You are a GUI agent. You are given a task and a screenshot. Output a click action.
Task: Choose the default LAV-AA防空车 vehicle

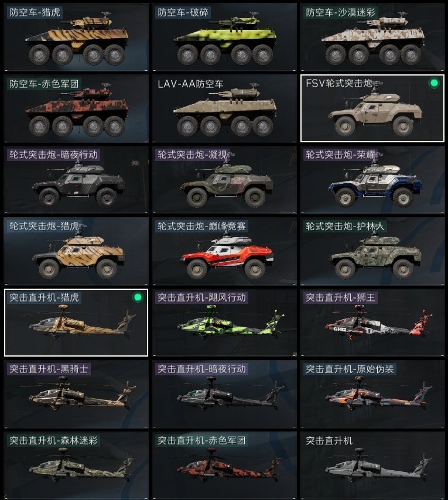pos(224,108)
